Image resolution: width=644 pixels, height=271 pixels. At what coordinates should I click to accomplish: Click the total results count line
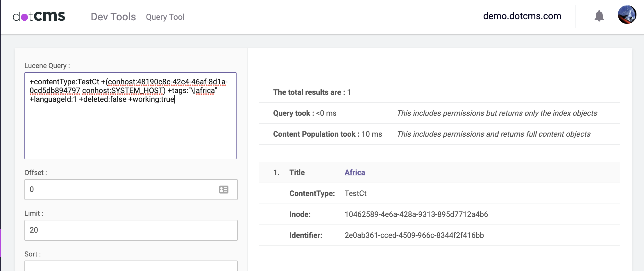312,92
